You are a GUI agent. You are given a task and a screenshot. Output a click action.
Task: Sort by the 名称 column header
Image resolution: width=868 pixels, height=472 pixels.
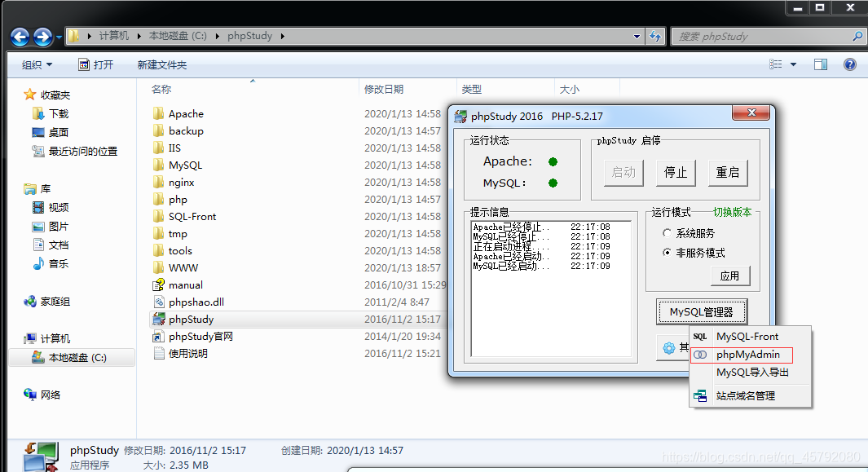(161, 89)
